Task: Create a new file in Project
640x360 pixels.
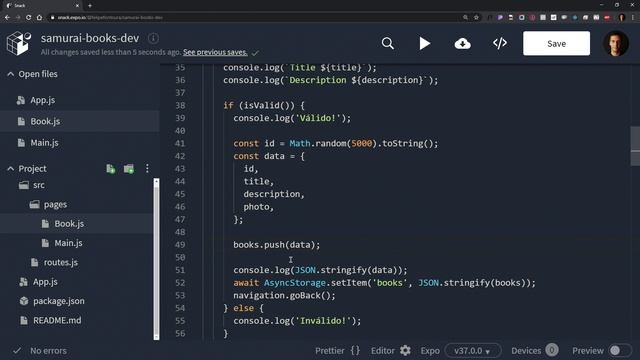Action: click(x=111, y=169)
